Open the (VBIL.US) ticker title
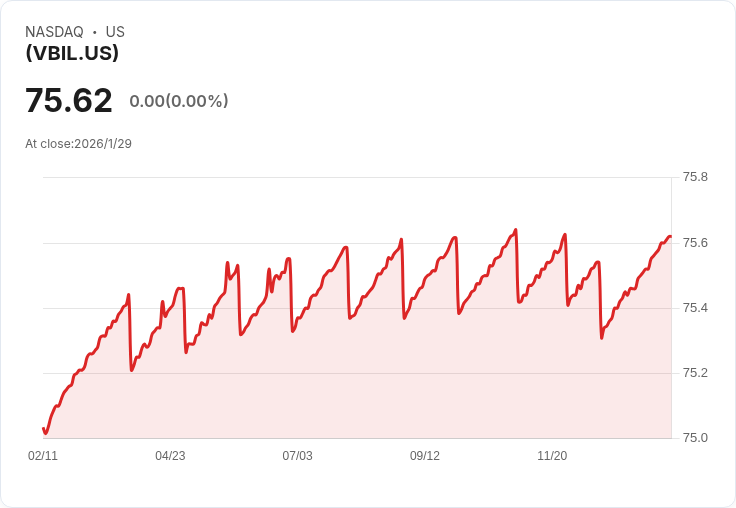736x508 pixels. tap(72, 53)
